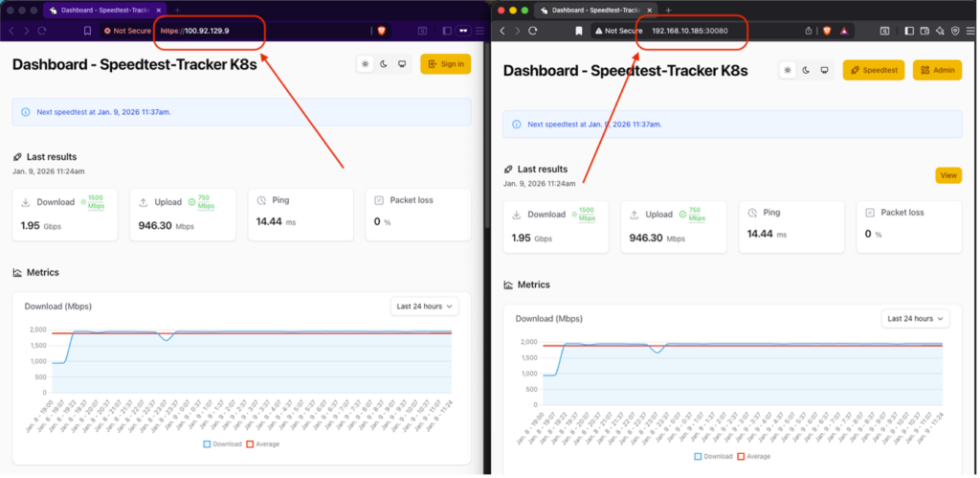Open Last 24 hours dropdown in right dashboard
The width and height of the screenshot is (980, 478).
pos(916,318)
